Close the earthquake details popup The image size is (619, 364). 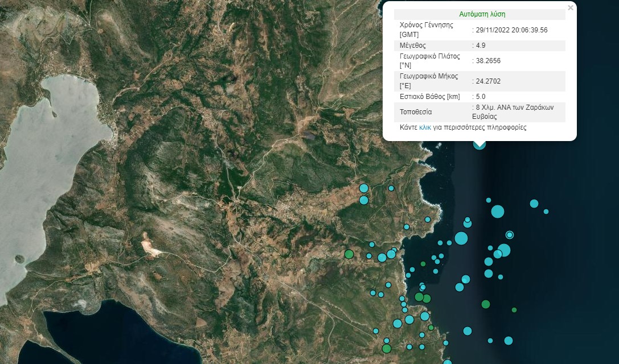pyautogui.click(x=571, y=8)
